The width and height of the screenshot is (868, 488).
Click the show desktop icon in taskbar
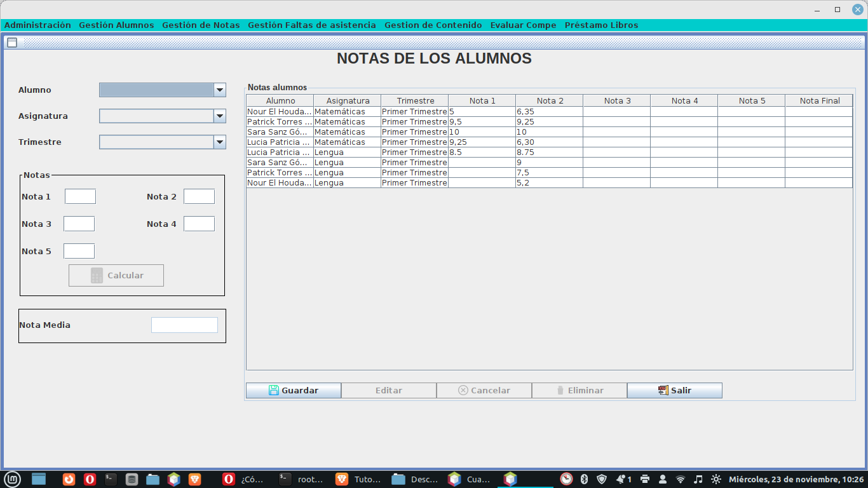[39, 479]
